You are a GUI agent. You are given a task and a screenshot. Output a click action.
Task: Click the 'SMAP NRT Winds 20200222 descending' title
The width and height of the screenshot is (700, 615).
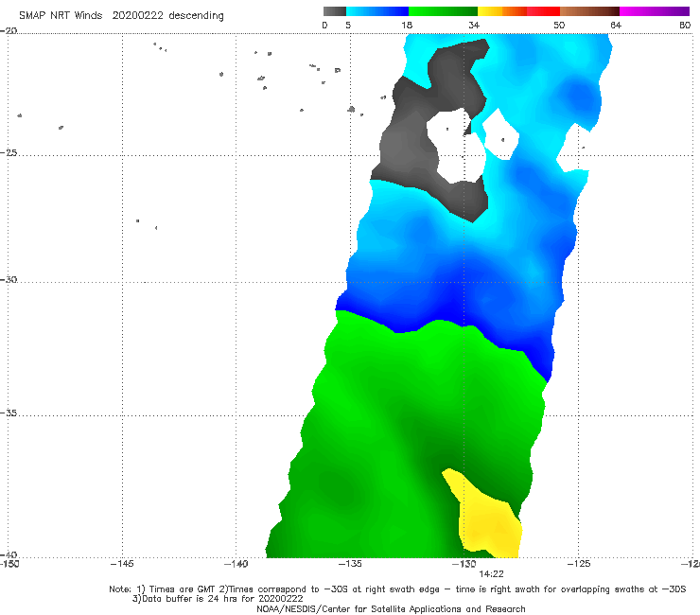pyautogui.click(x=121, y=16)
